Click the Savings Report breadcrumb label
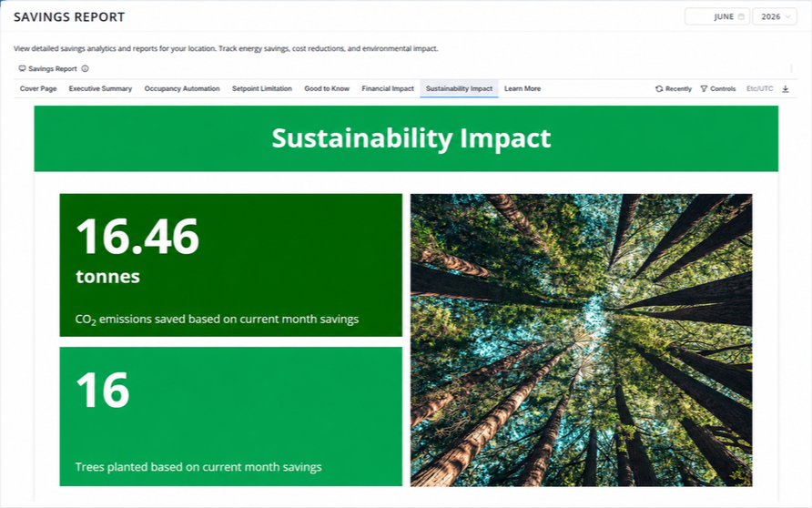 52,68
